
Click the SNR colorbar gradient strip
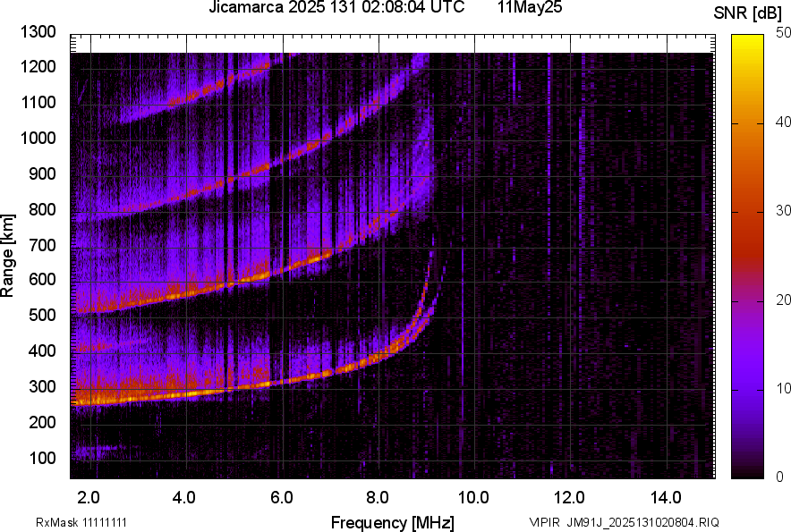coord(747,257)
